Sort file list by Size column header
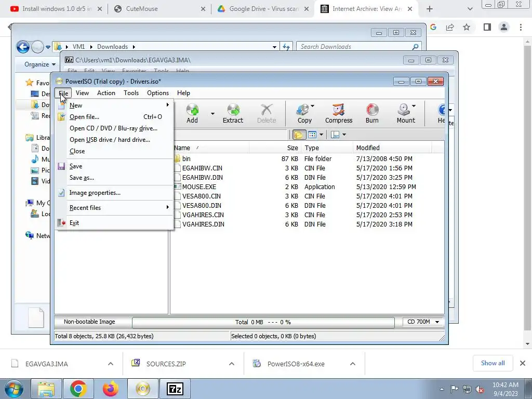Image resolution: width=532 pixels, height=399 pixels. click(275, 148)
